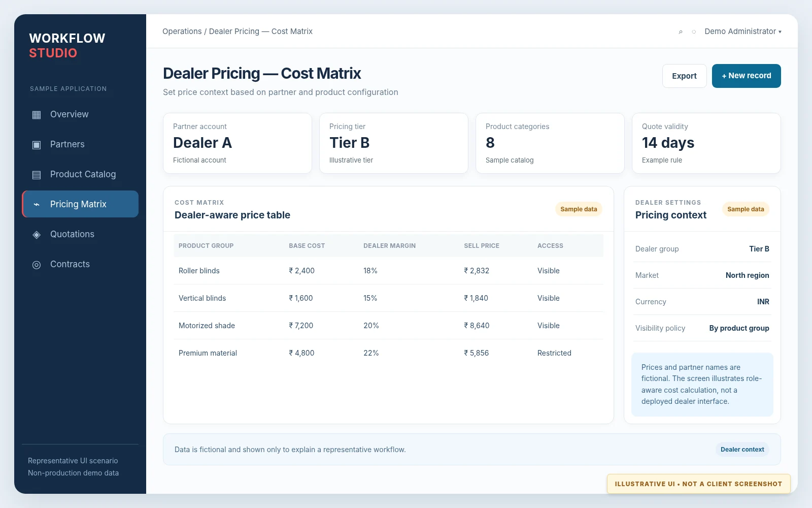Click the Premium material product cell
812x508 pixels.
208,353
